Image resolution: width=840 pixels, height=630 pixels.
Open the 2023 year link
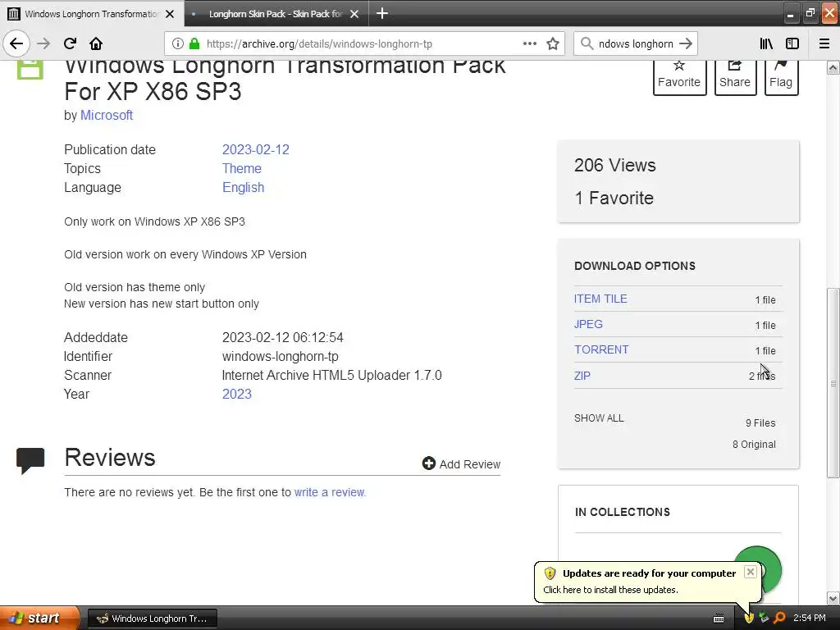coord(237,395)
